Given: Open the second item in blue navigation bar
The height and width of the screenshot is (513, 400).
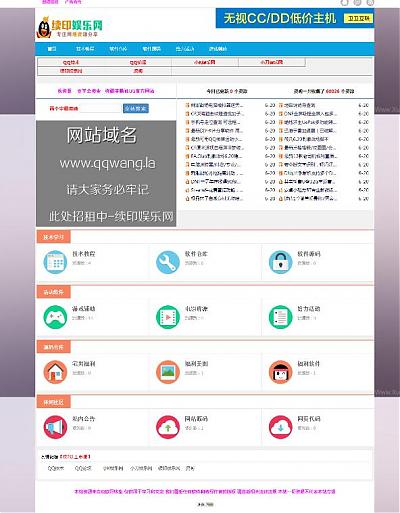Looking at the screenshot, I should [85, 49].
